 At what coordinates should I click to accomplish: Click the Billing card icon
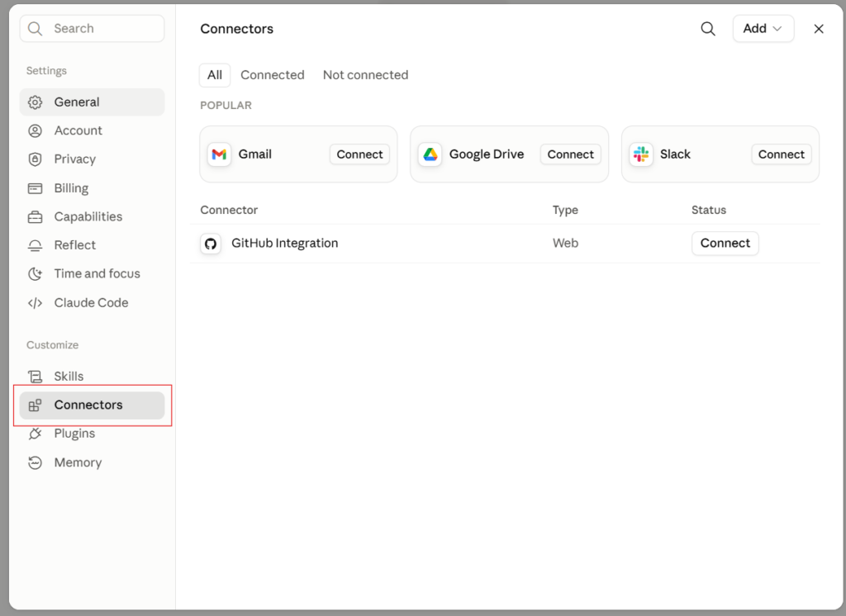tap(35, 188)
